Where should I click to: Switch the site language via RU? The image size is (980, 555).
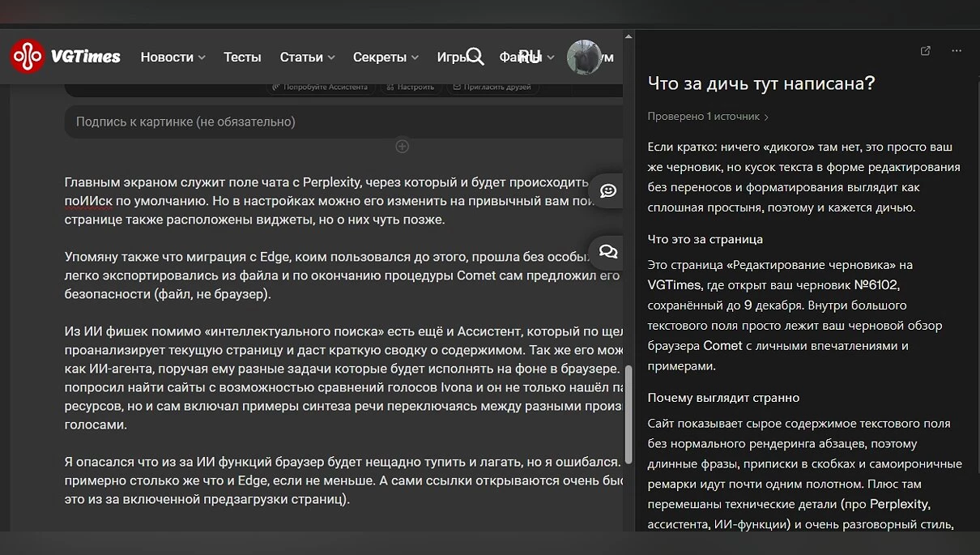pyautogui.click(x=530, y=56)
